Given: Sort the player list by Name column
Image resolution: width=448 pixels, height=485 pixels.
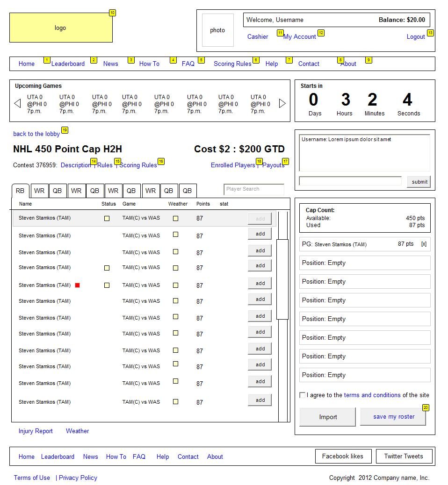Looking at the screenshot, I should tap(25, 204).
